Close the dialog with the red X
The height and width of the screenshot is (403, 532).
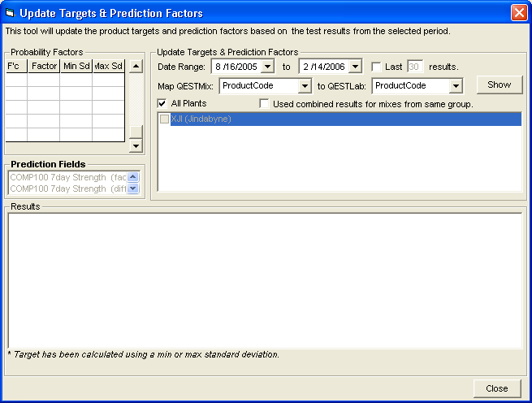click(x=518, y=13)
